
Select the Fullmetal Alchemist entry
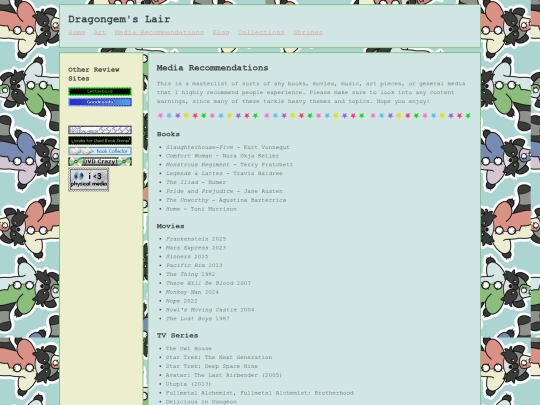(260, 393)
